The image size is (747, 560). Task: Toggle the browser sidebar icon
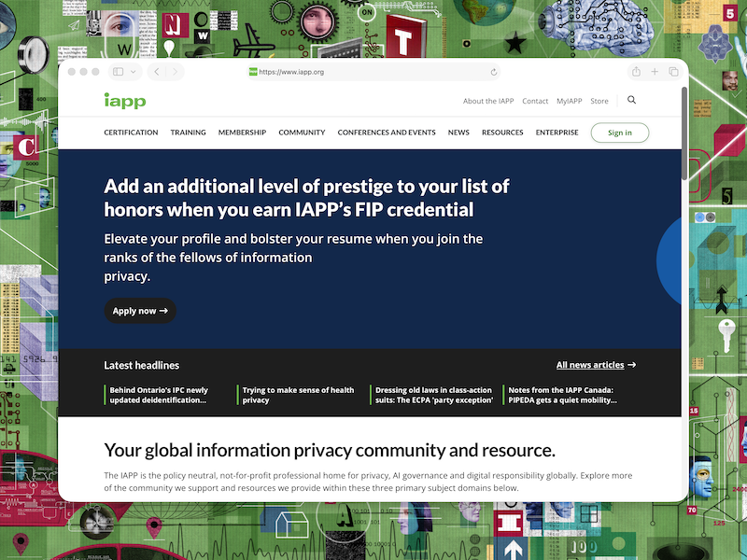[x=119, y=72]
